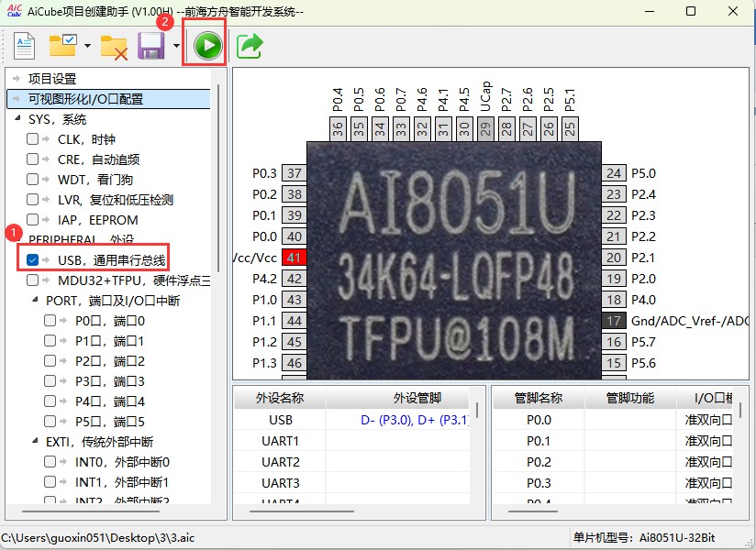The height and width of the screenshot is (550, 756).
Task: Click the 外设名称 column header
Action: (x=280, y=398)
